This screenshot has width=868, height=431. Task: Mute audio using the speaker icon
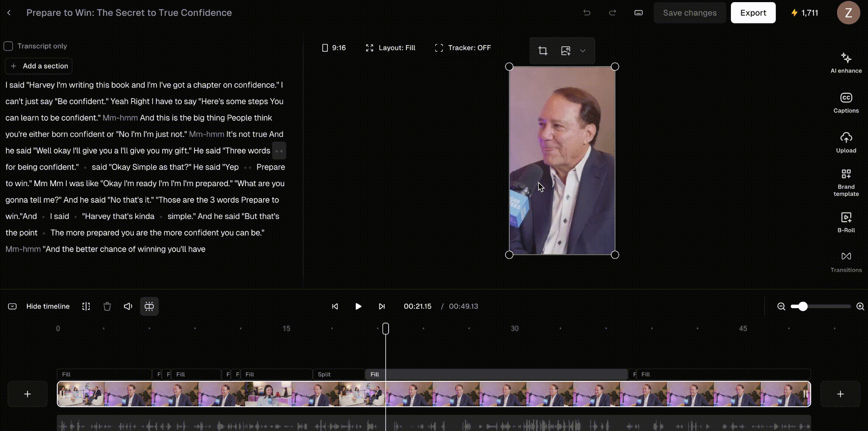[128, 306]
